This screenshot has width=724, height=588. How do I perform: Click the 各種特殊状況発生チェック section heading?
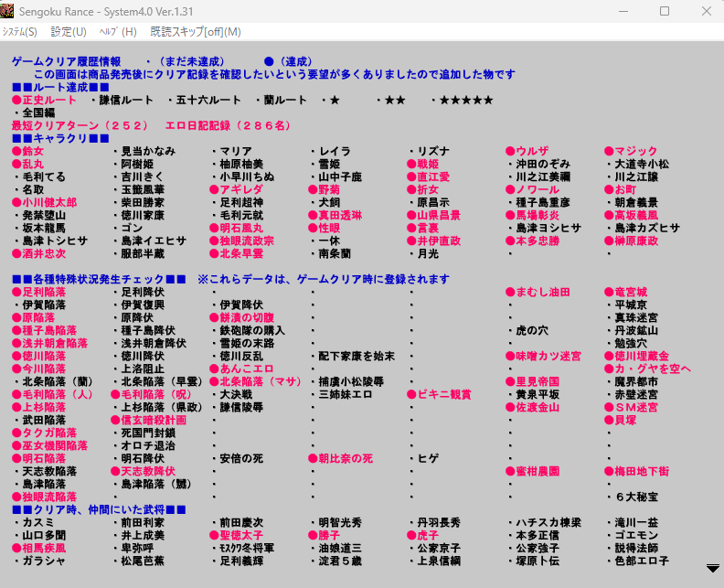coord(99,280)
